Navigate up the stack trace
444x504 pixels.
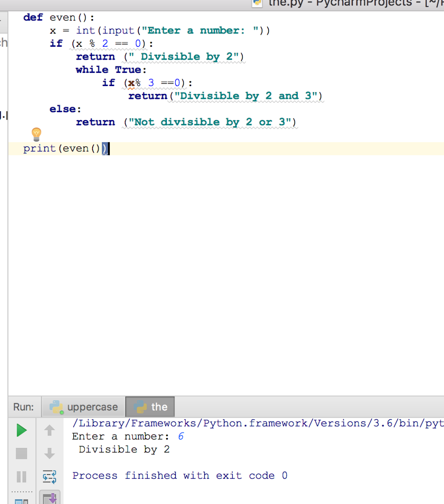point(49,430)
